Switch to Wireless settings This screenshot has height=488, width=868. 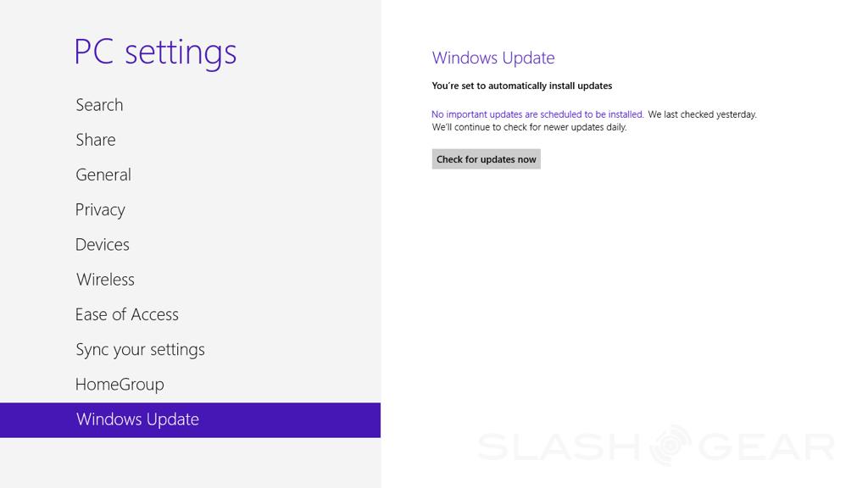click(x=105, y=280)
